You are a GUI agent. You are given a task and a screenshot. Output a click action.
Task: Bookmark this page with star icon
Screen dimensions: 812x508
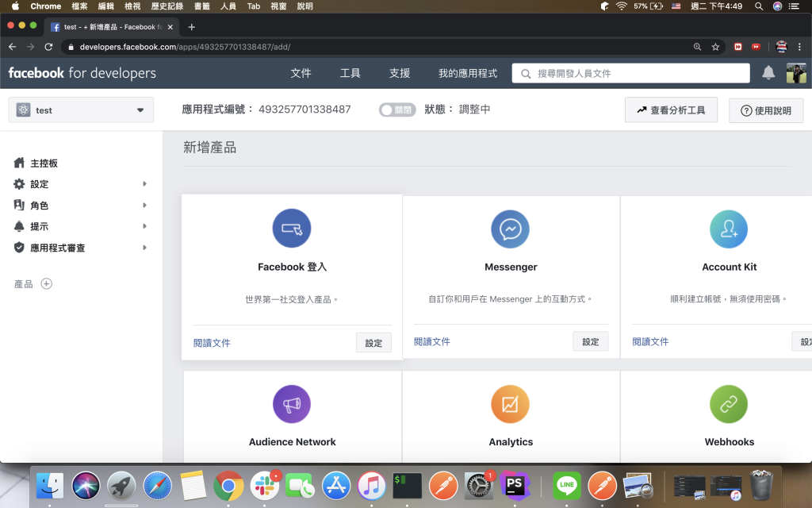tap(716, 47)
